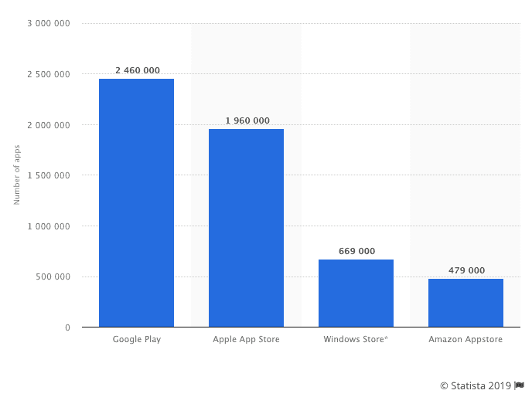Click the Apple App Store bar
The width and height of the screenshot is (532, 397).
click(247, 228)
